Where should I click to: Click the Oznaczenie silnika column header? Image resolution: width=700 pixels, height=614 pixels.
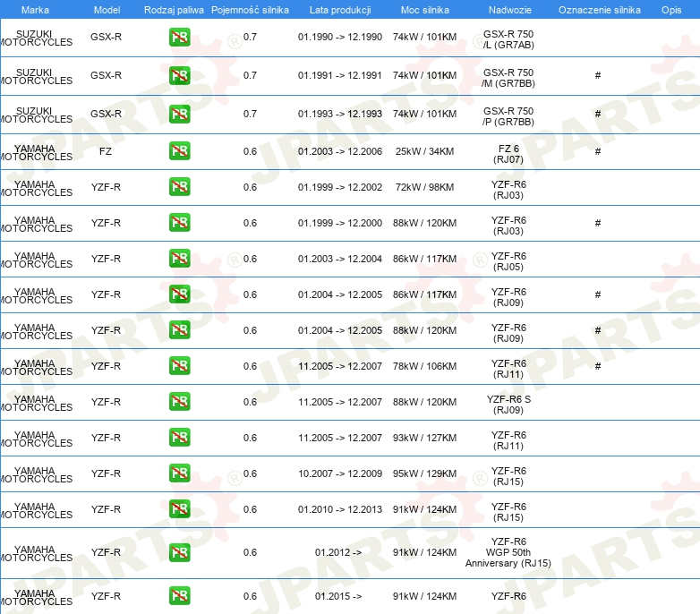599,9
